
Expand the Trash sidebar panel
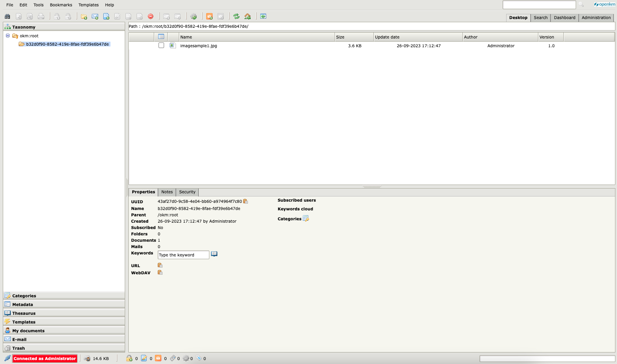click(18, 348)
